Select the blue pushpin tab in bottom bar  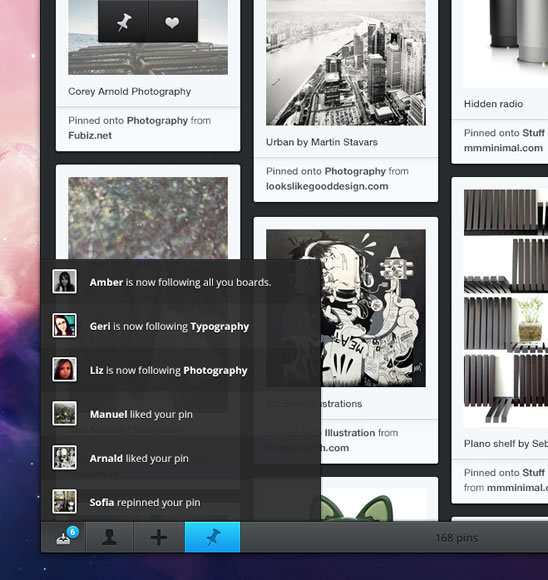tap(212, 537)
